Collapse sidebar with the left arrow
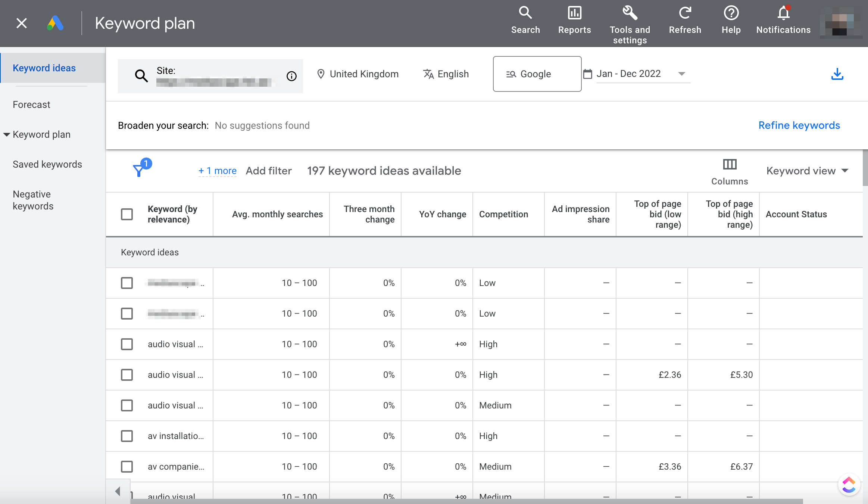868x504 pixels. [118, 491]
